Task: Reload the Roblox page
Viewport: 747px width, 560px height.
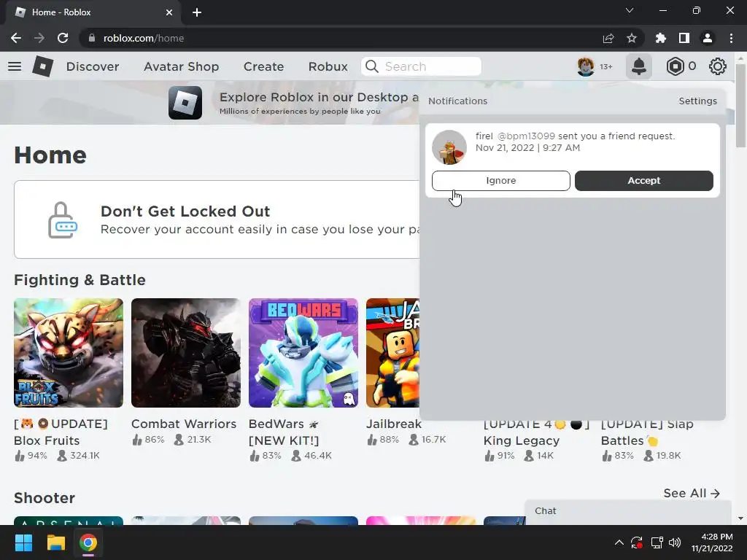Action: click(x=63, y=38)
